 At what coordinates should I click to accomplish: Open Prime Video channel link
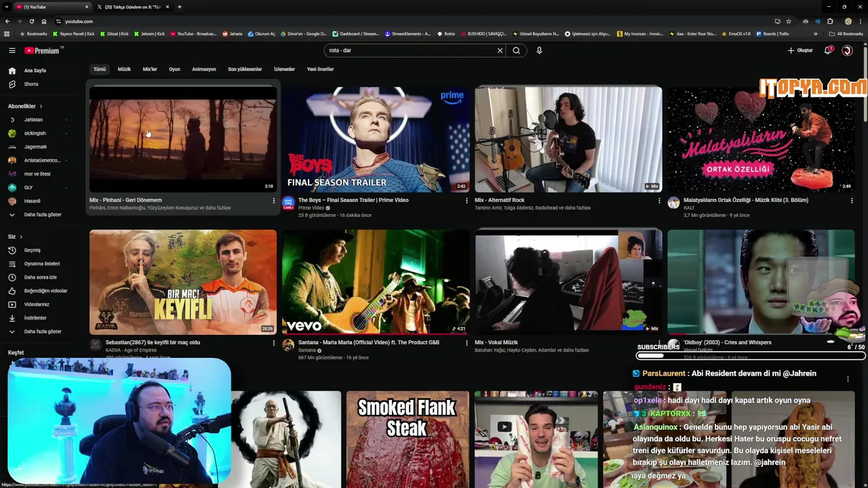[311, 208]
